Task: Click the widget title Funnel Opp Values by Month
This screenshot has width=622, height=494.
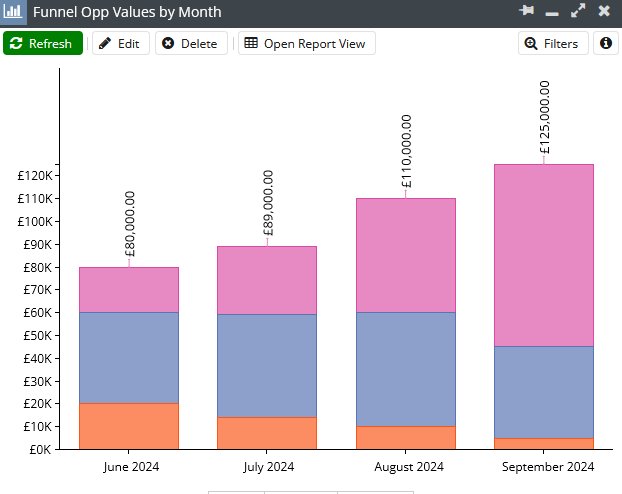Action: pyautogui.click(x=127, y=12)
